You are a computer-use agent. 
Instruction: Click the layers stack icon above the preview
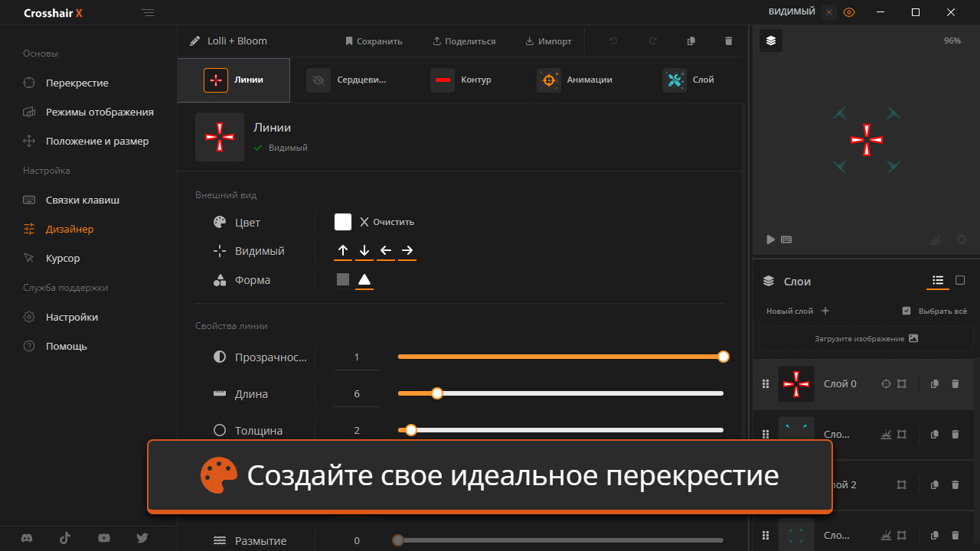pyautogui.click(x=771, y=41)
